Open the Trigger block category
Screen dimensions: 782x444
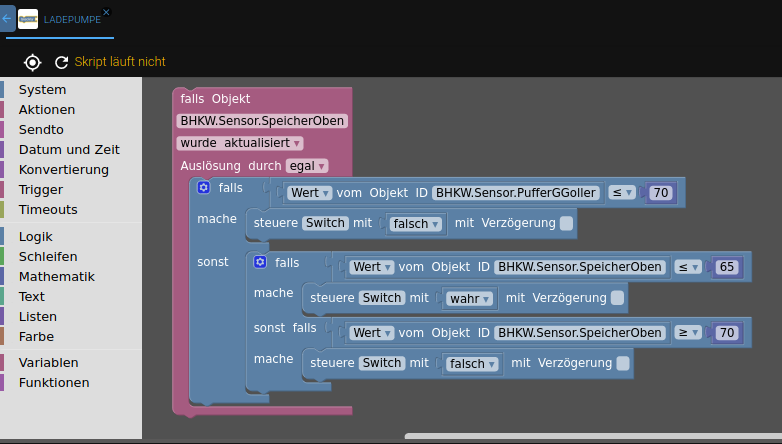pyautogui.click(x=40, y=190)
